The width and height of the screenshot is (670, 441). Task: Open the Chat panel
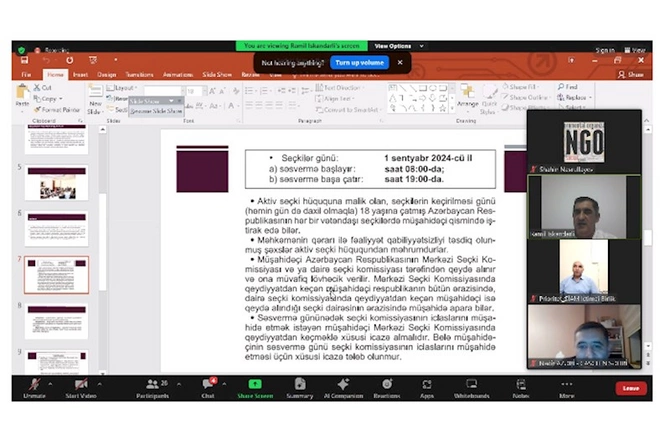pos(208,388)
